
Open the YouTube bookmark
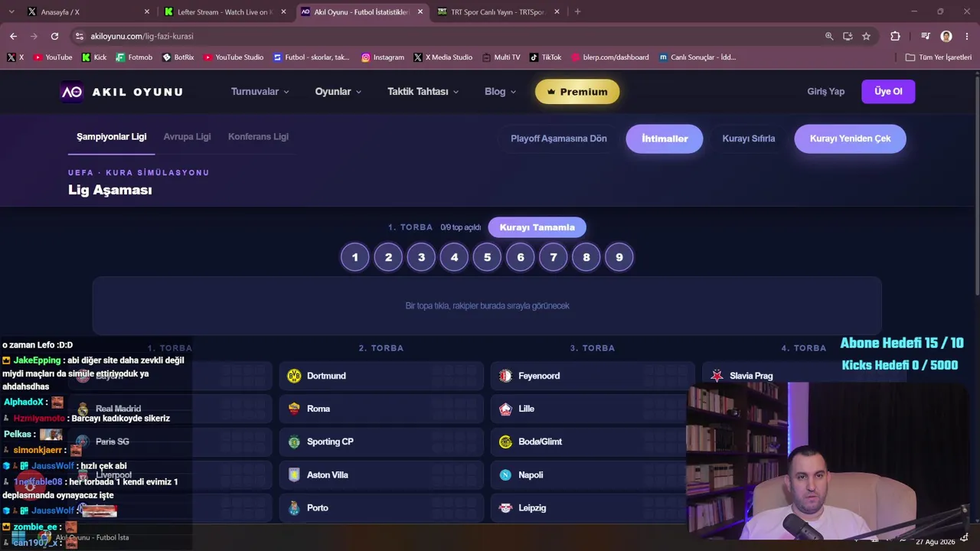coord(53,57)
